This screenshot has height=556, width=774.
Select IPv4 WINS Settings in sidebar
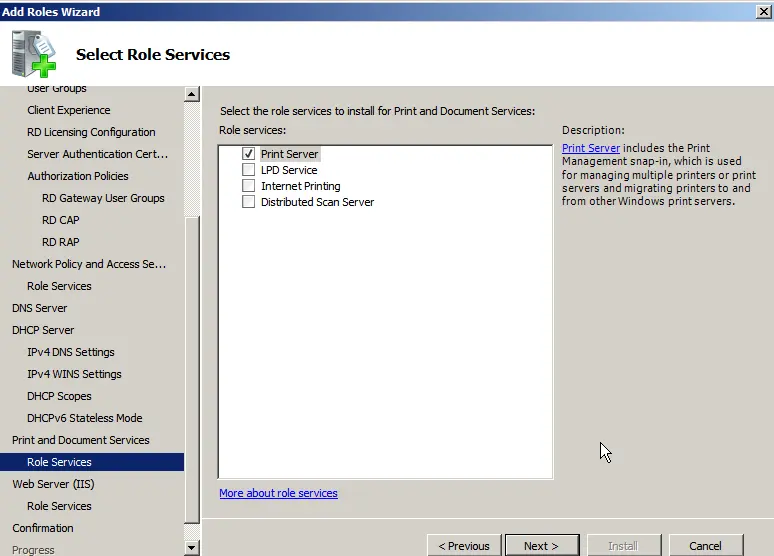[x=74, y=374]
